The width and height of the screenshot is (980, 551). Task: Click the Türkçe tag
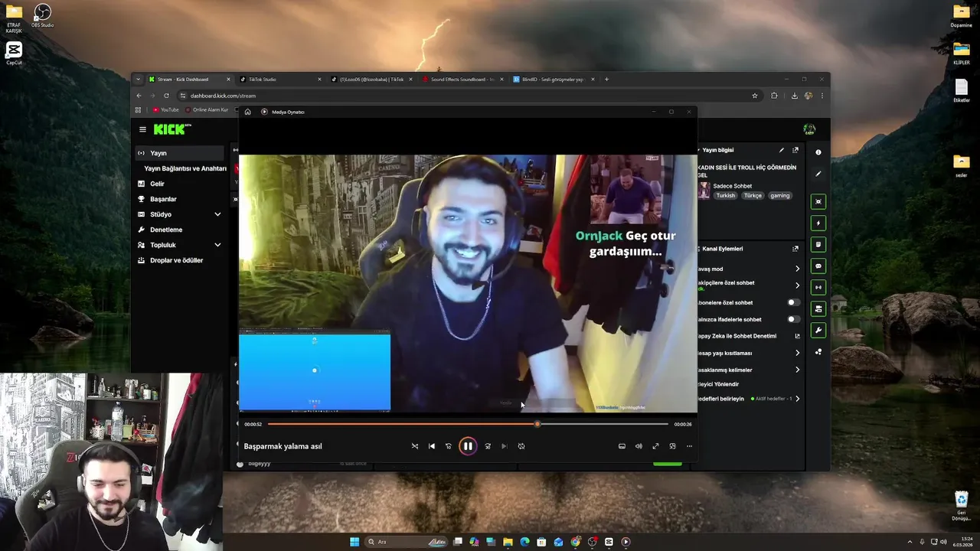point(753,196)
